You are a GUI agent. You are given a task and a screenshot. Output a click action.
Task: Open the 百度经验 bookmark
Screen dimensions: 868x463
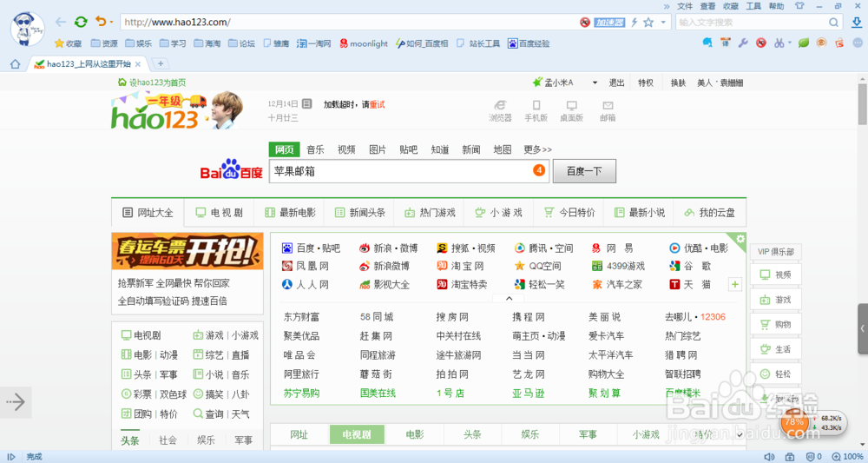coord(529,43)
